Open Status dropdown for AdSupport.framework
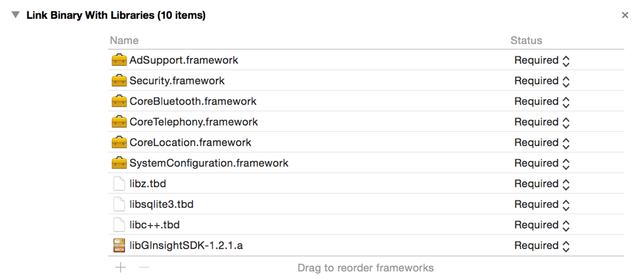644x279 pixels. [x=542, y=61]
